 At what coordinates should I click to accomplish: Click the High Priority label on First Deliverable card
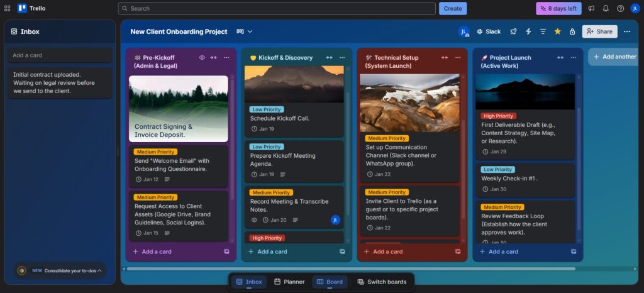[x=499, y=116]
